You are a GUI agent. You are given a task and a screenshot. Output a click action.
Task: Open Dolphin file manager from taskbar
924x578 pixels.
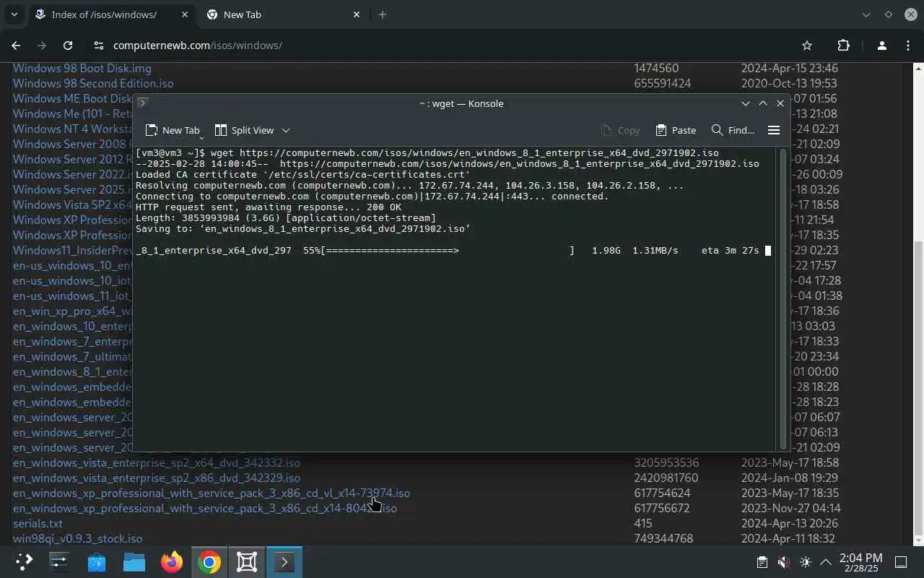134,562
